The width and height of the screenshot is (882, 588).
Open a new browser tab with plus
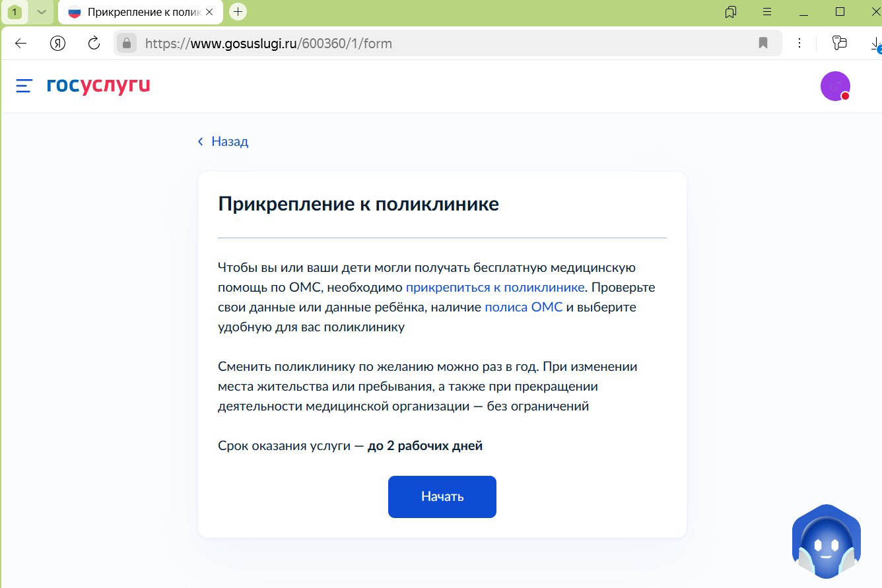(x=237, y=11)
